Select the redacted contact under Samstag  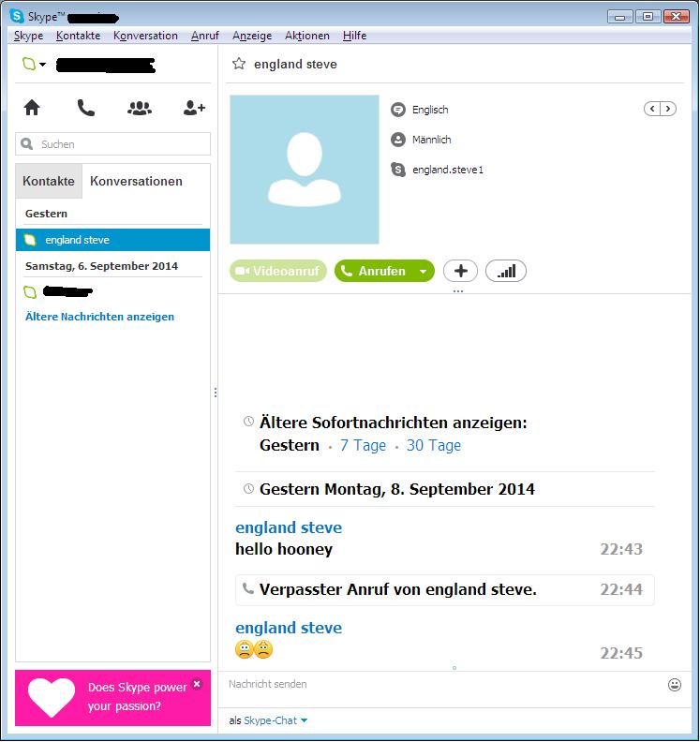pyautogui.click(x=112, y=291)
